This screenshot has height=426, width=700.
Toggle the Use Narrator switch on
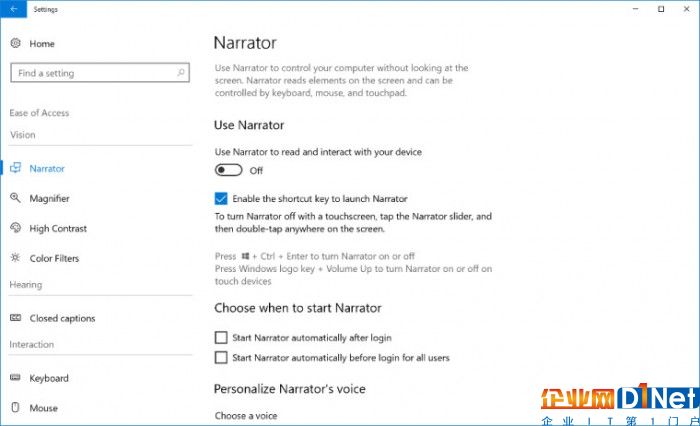[x=229, y=170]
